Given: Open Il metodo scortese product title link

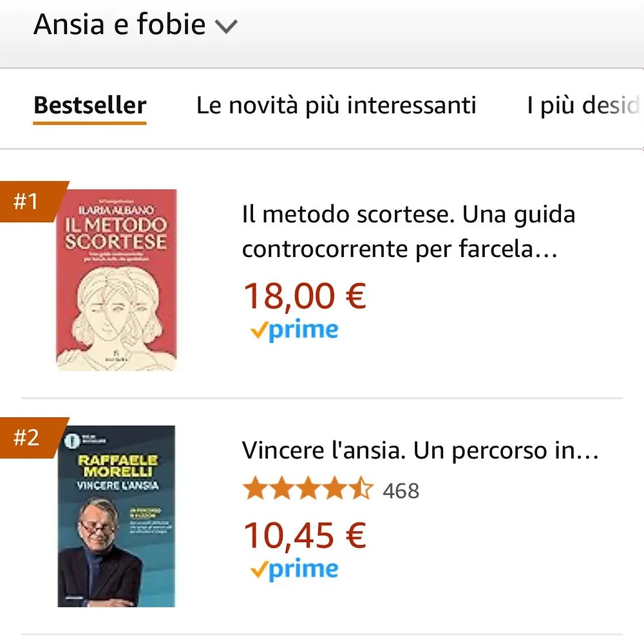Looking at the screenshot, I should [x=408, y=231].
